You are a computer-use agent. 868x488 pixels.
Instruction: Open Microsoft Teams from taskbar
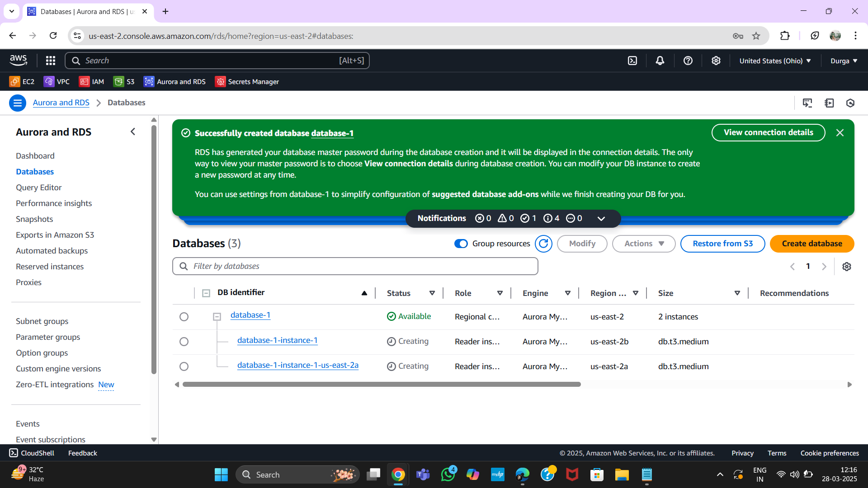point(423,474)
